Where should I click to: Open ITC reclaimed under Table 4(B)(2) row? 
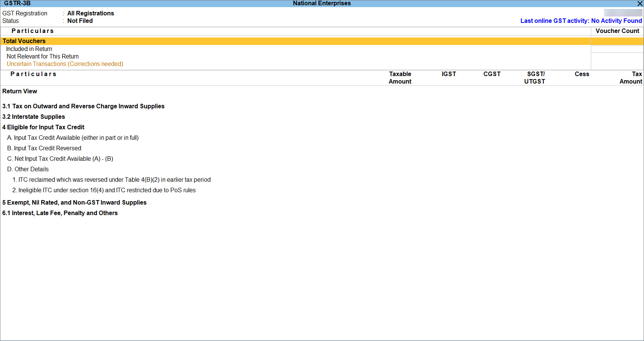pos(112,179)
